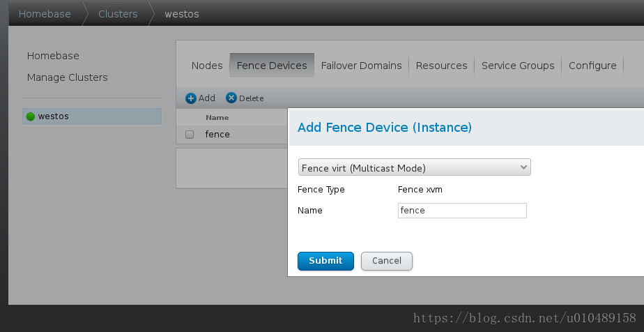Tick the checkbox beside the fence row
The height and width of the screenshot is (332, 644).
click(190, 135)
